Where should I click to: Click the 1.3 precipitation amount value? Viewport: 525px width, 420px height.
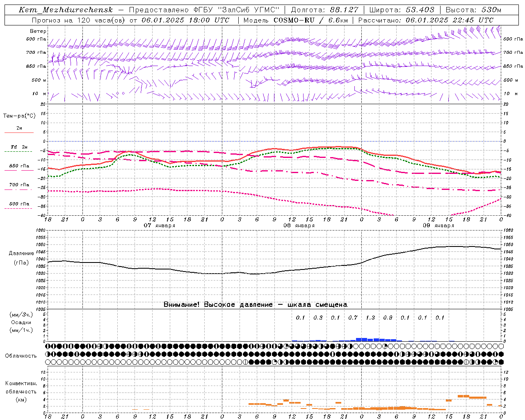pyautogui.click(x=370, y=317)
